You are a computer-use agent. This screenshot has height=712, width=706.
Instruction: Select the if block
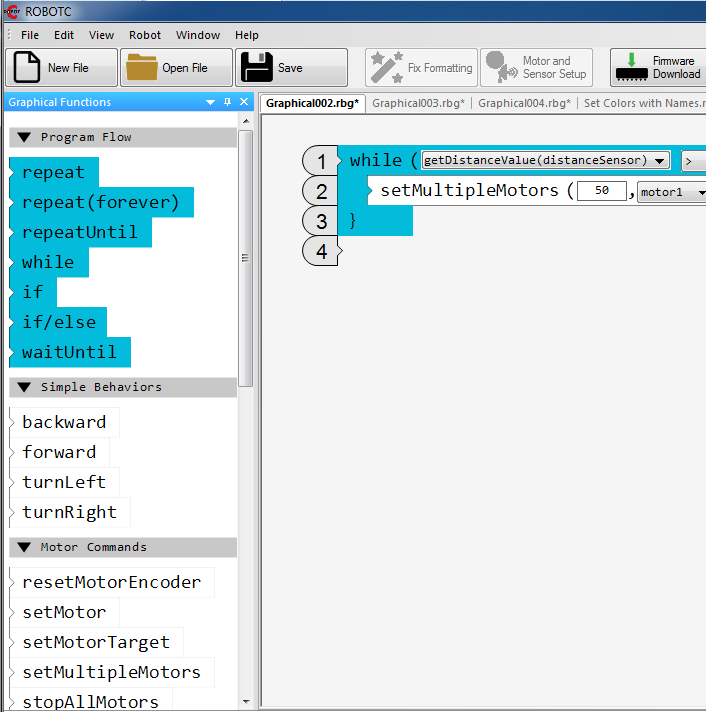[x=33, y=292]
